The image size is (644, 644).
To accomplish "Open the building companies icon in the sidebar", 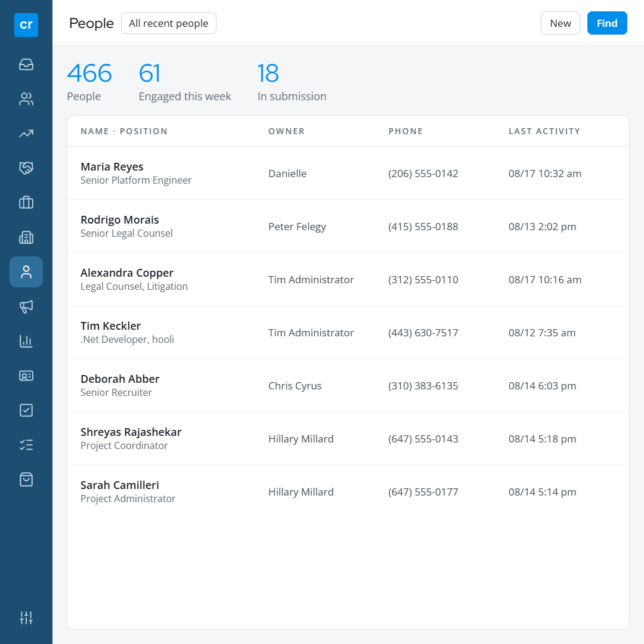I will (x=26, y=237).
